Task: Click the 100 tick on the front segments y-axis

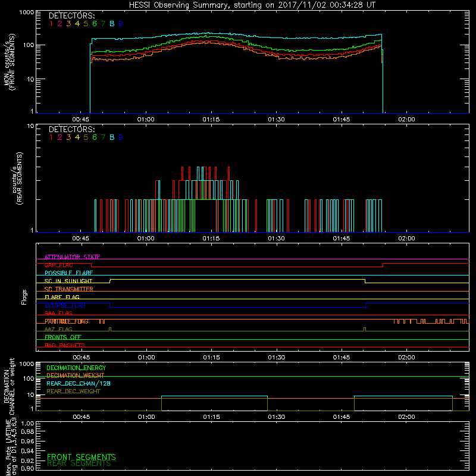Action: pyautogui.click(x=28, y=45)
